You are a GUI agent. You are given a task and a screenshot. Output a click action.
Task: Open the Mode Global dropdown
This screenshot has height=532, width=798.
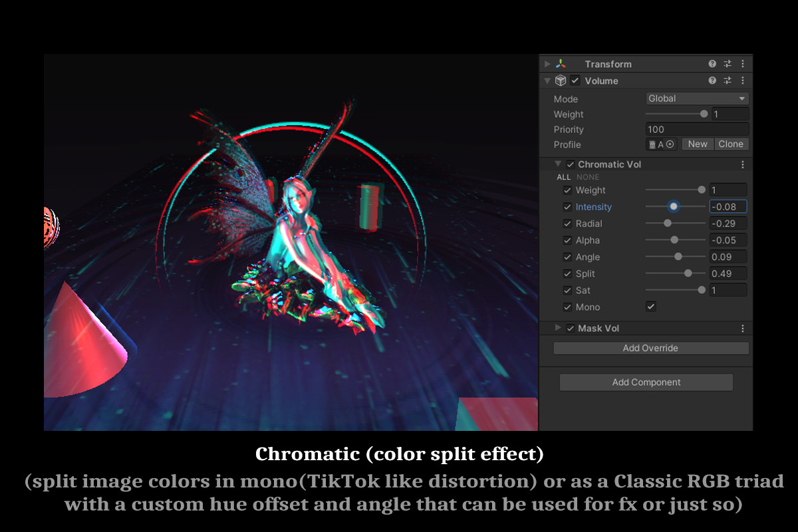(x=696, y=98)
